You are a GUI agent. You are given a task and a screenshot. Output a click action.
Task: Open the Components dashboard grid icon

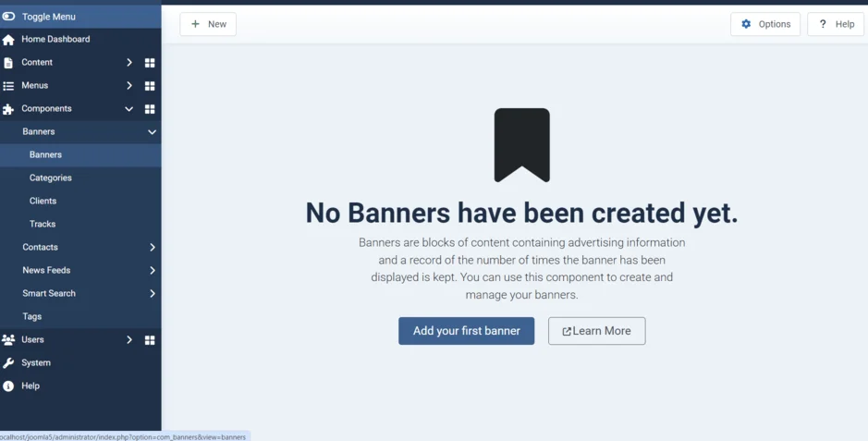pos(150,109)
